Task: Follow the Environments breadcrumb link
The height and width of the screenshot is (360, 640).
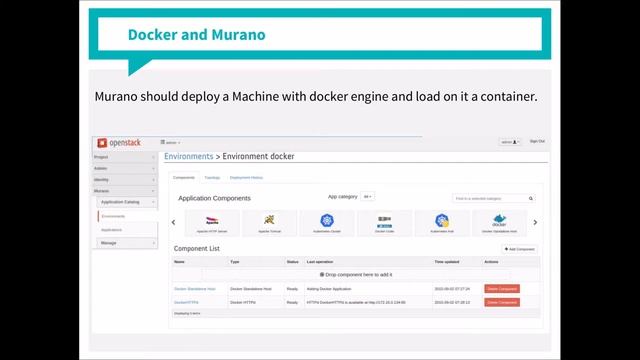Action: click(x=189, y=156)
